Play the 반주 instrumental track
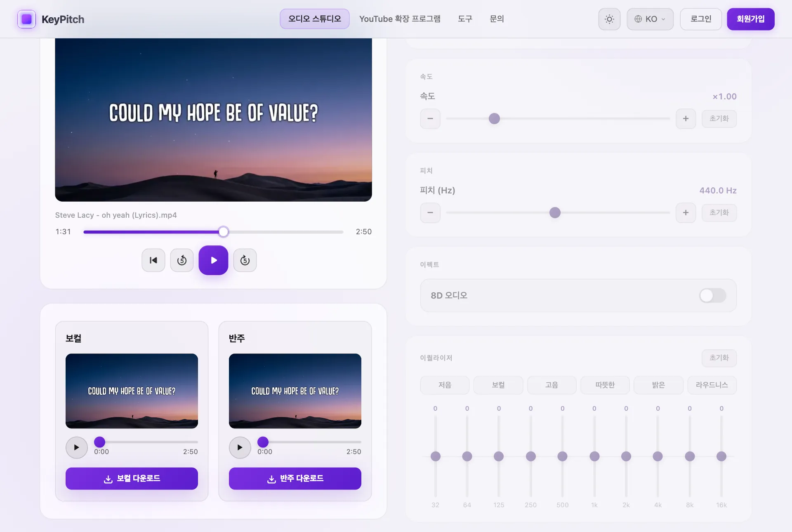This screenshot has height=532, width=792. pos(240,447)
